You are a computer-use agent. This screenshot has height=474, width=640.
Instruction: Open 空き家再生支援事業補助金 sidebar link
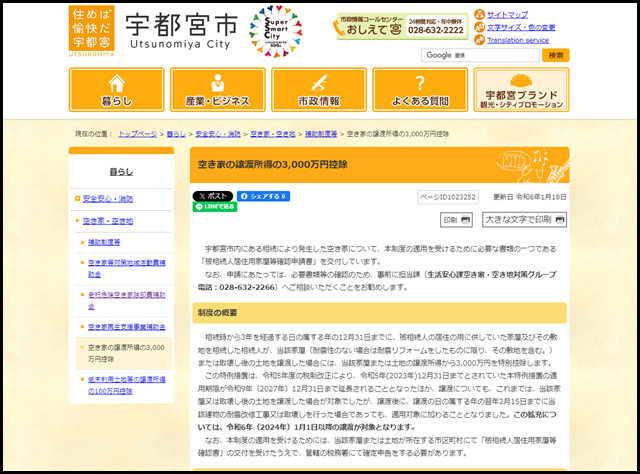pos(127,327)
